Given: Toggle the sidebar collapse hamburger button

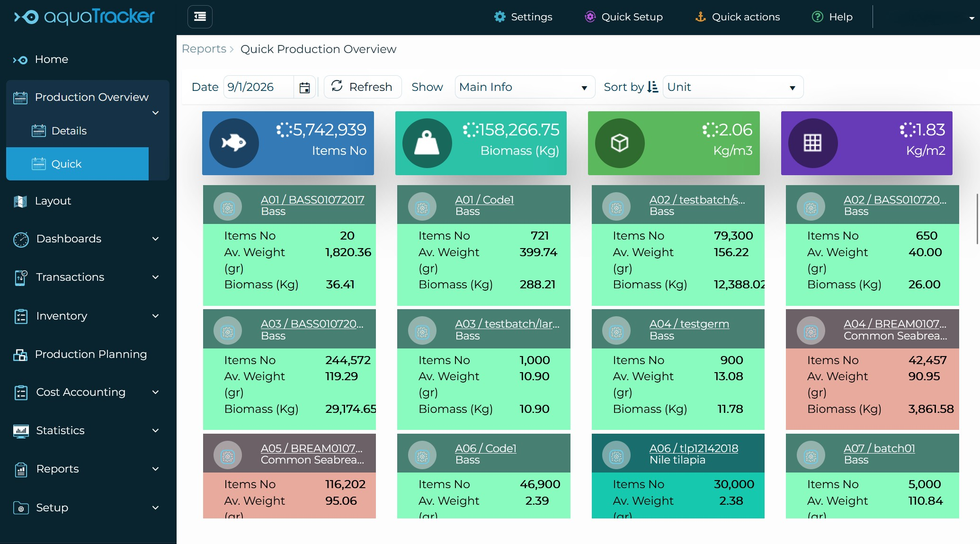Looking at the screenshot, I should tap(200, 17).
